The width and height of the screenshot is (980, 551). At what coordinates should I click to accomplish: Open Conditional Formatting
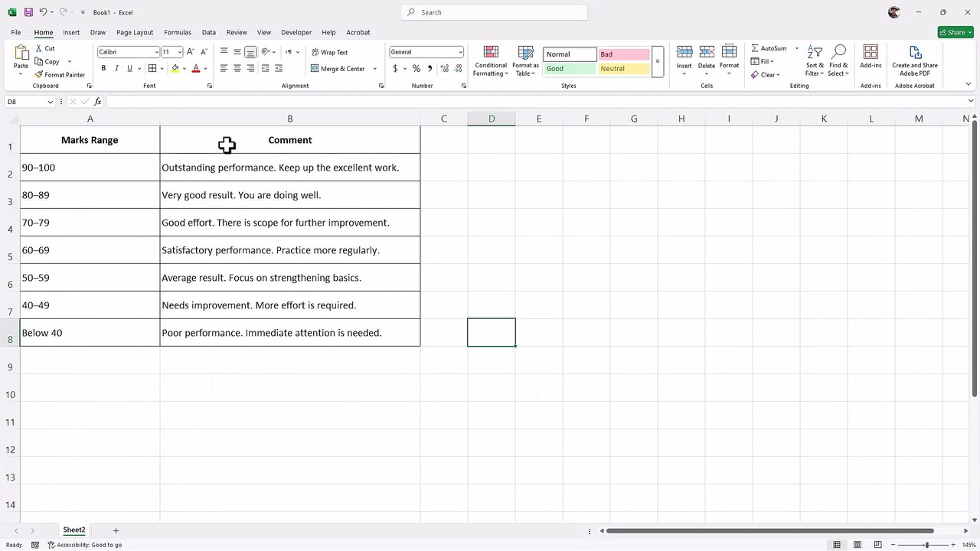point(491,60)
